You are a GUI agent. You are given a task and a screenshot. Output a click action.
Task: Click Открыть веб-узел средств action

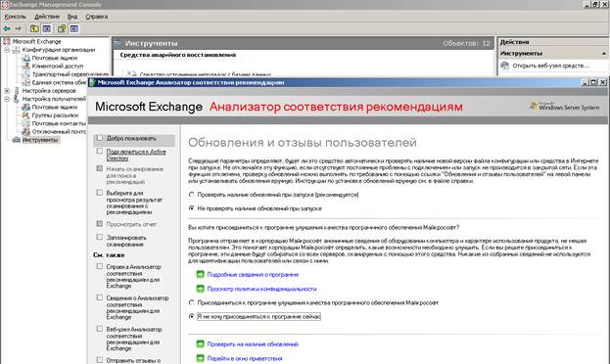click(x=550, y=66)
